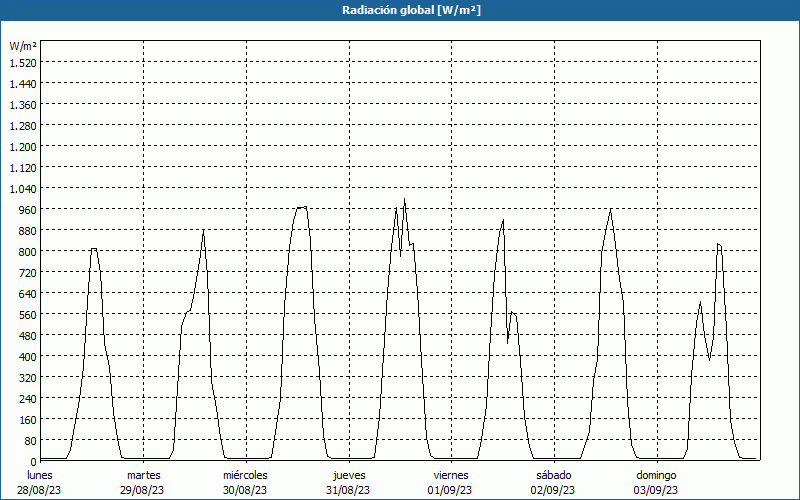Click the date 31/08/23
Screen dimensions: 800x500
point(348,490)
